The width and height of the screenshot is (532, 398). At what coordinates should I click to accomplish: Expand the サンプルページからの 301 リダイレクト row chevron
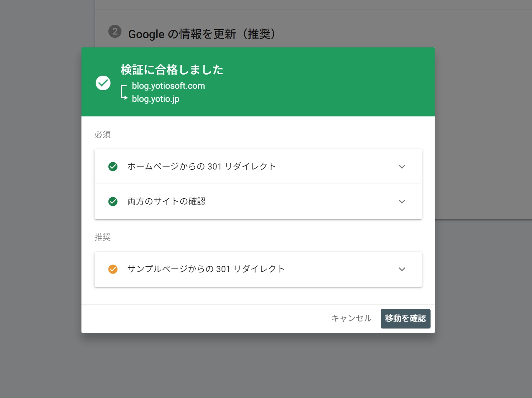pyautogui.click(x=402, y=269)
